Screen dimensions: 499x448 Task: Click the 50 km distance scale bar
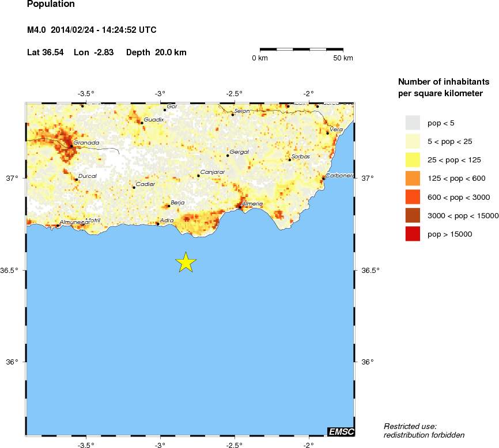point(303,50)
